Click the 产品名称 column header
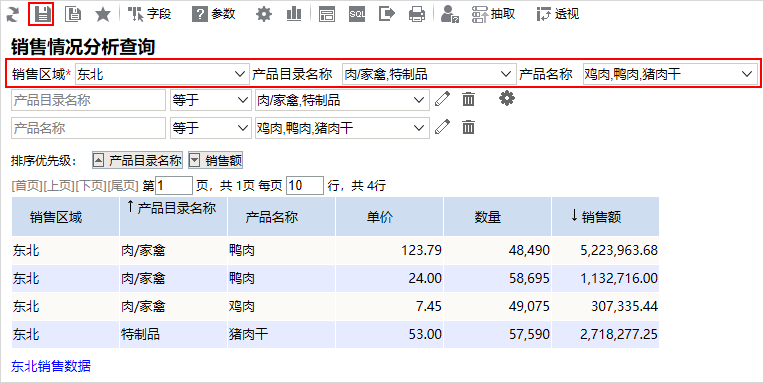Viewport: 764px width, 383px height. click(x=282, y=217)
